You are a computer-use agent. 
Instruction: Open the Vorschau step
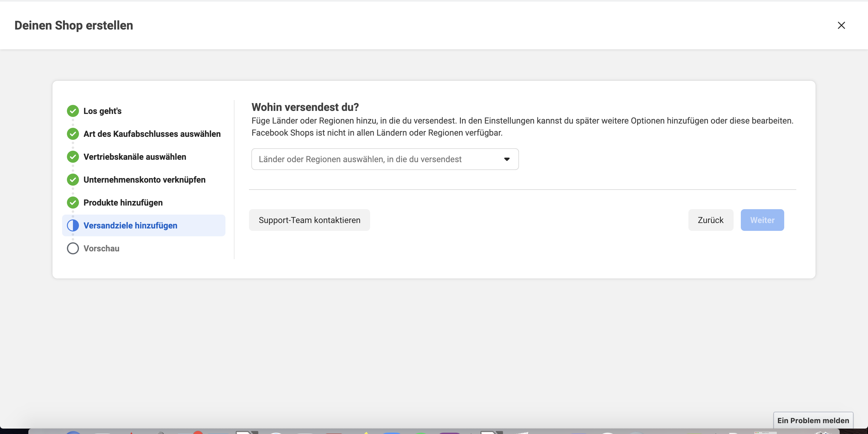[102, 248]
